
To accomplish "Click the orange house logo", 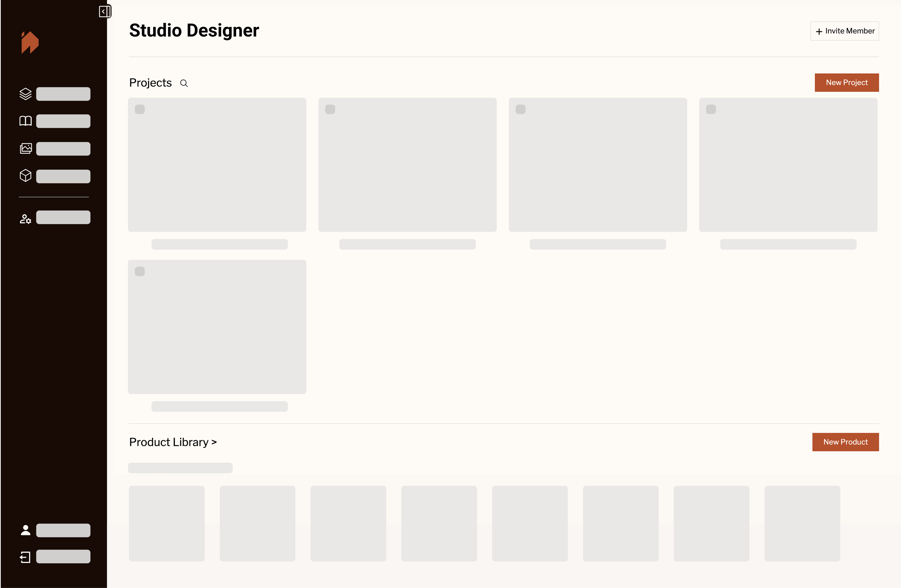I will (x=30, y=42).
